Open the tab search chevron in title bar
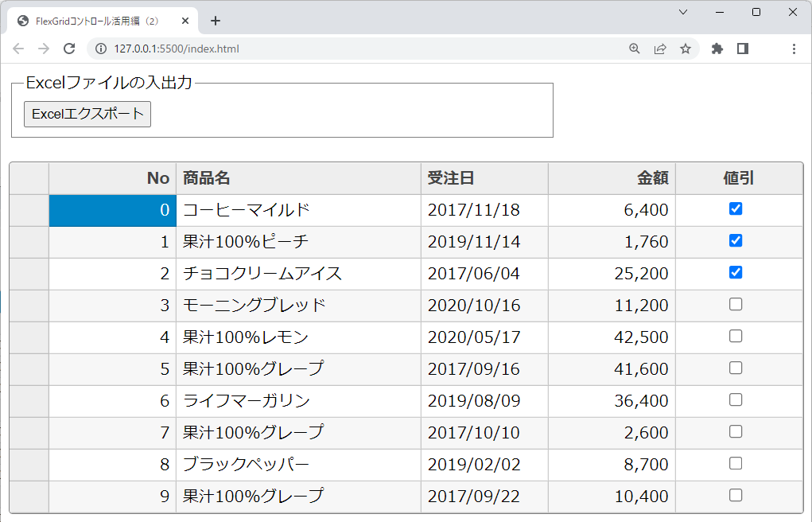The width and height of the screenshot is (812, 522). pos(683,12)
